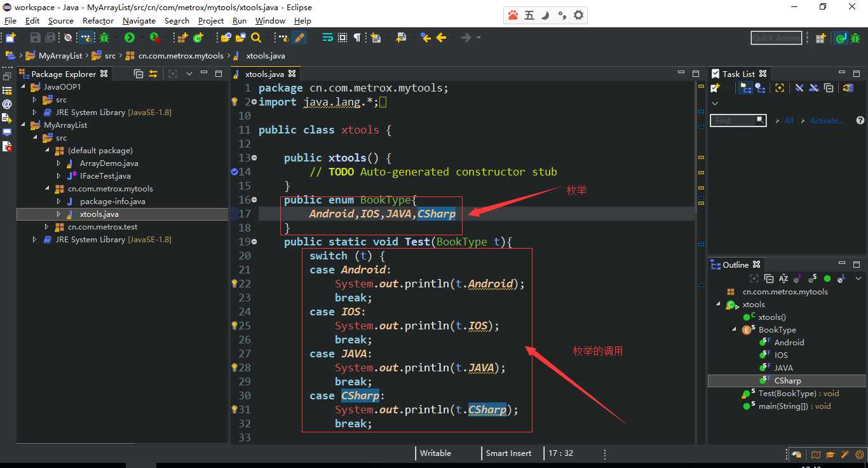The height and width of the screenshot is (468, 868).
Task: Click New Task icon in Task List
Action: [715, 88]
